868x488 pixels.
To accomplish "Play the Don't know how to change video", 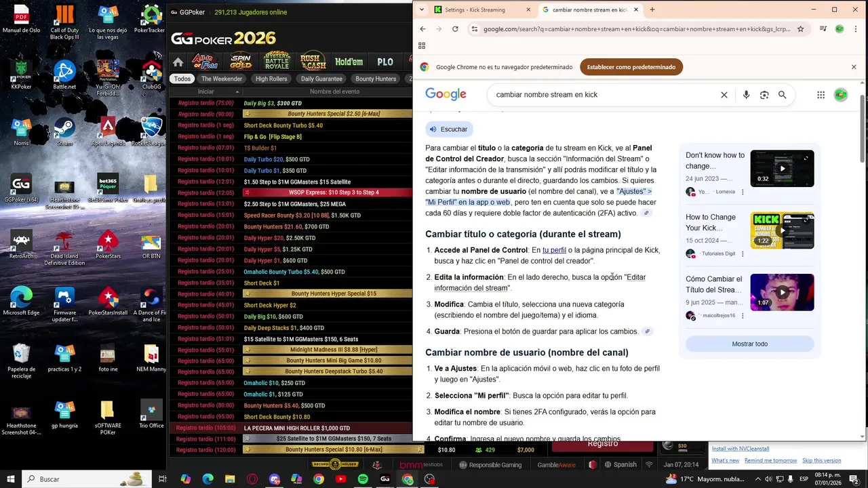I will tap(782, 168).
